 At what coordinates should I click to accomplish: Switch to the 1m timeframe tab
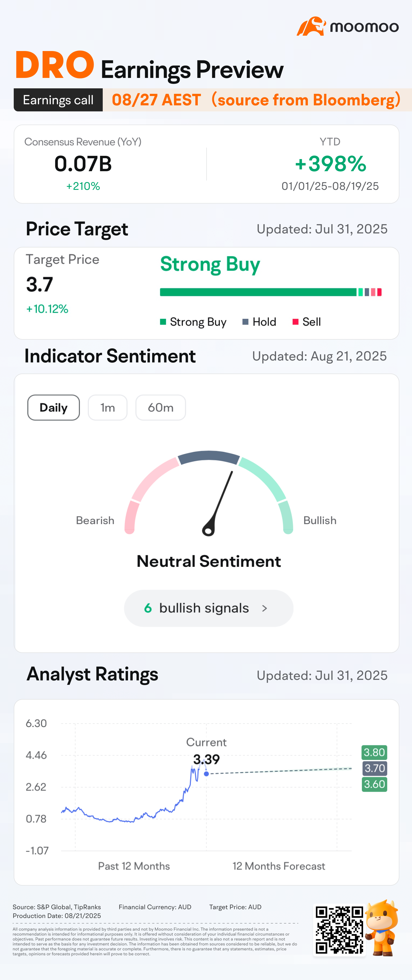107,407
